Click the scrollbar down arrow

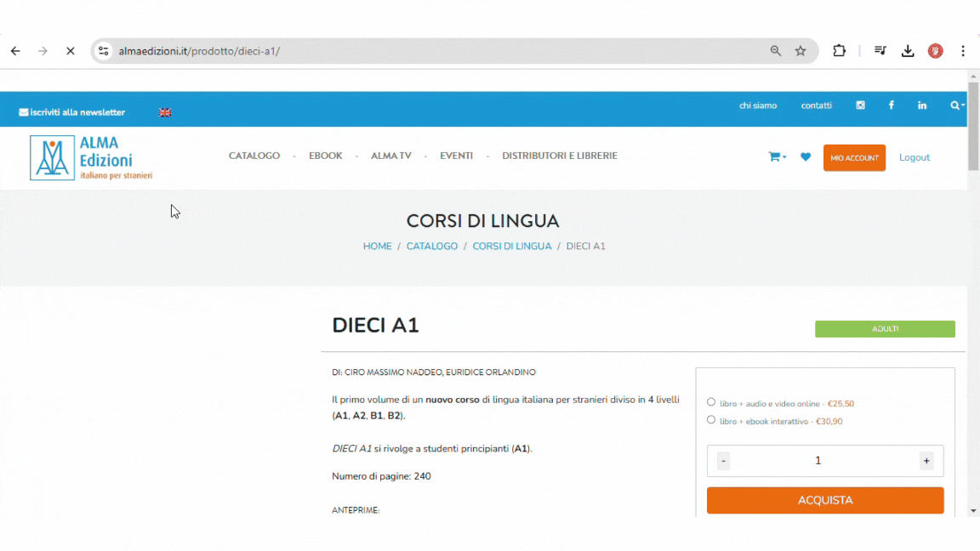(973, 511)
